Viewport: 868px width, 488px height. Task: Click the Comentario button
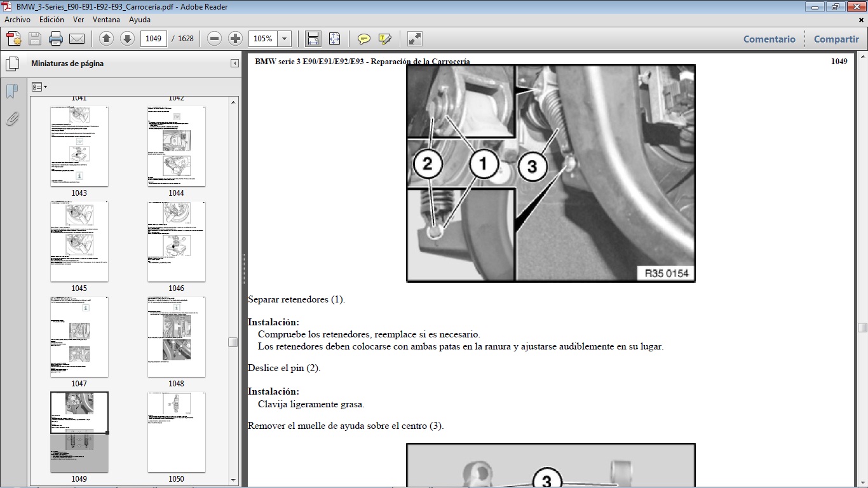point(769,39)
